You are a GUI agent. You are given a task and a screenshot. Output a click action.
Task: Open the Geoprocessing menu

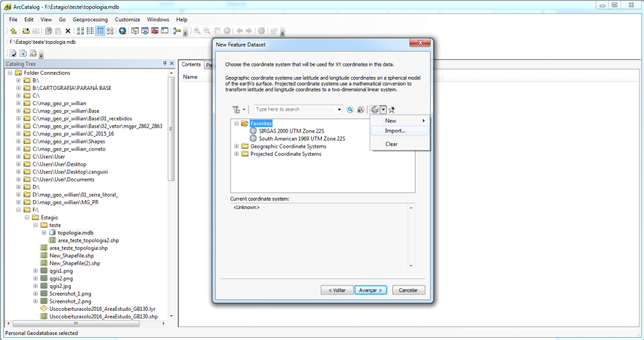(90, 19)
